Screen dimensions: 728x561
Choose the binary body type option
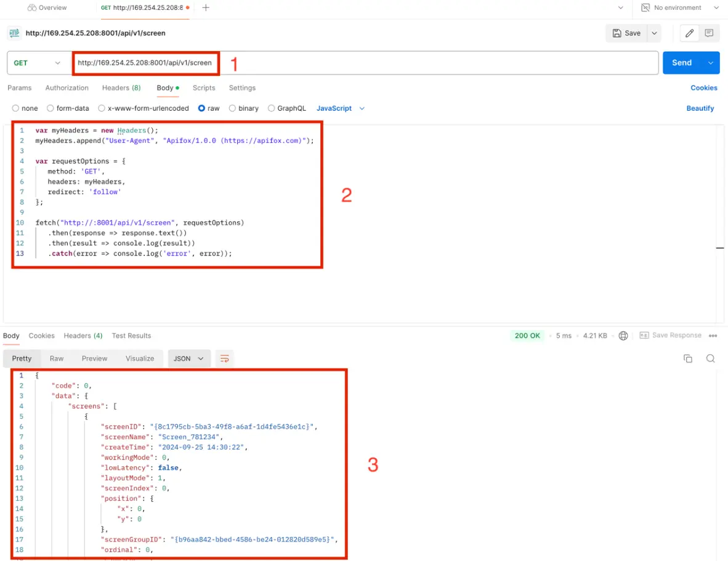pos(233,108)
